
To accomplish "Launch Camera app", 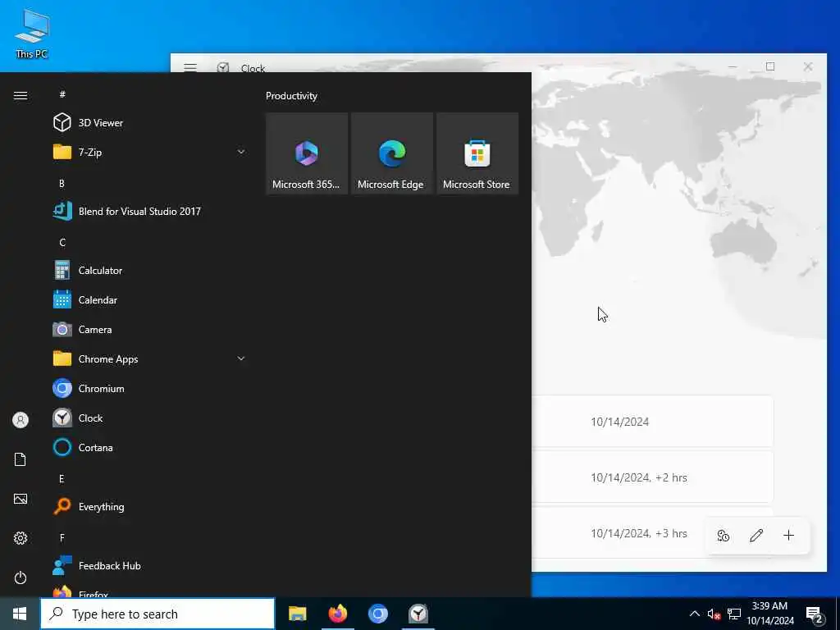I will click(x=149, y=330).
